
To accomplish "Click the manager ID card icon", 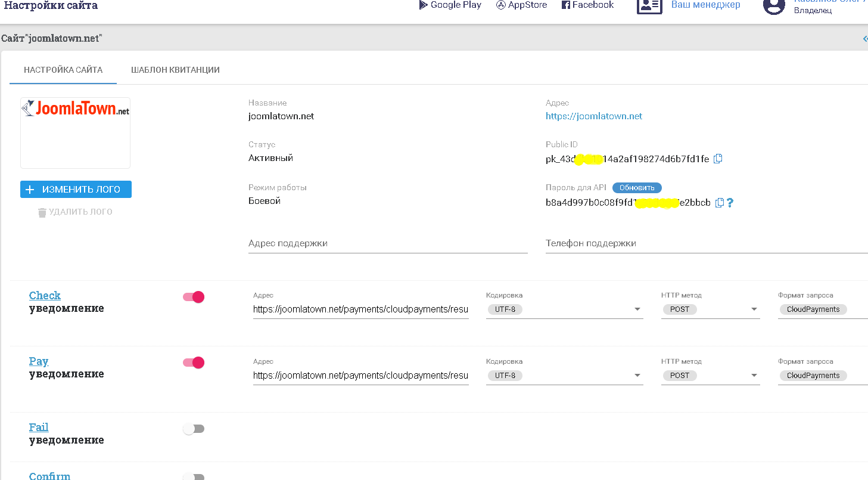I will (649, 6).
